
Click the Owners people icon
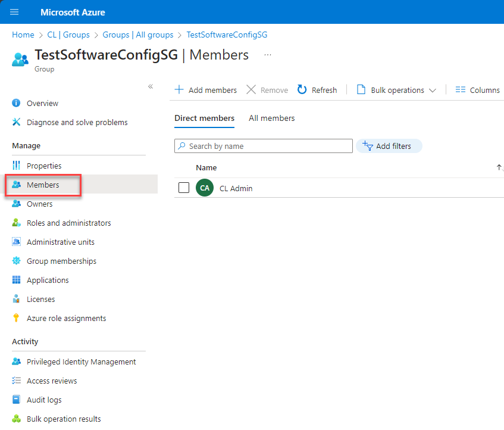coord(16,204)
